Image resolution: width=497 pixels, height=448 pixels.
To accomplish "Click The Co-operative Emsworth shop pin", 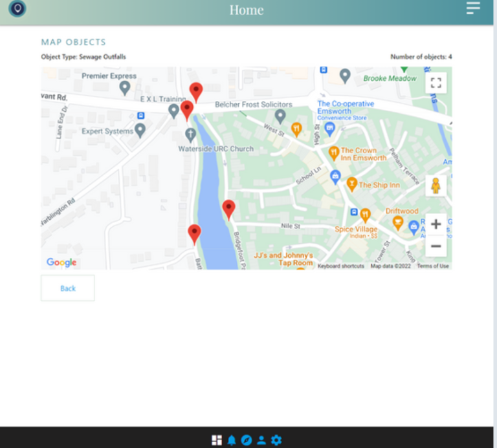I will 329,129.
